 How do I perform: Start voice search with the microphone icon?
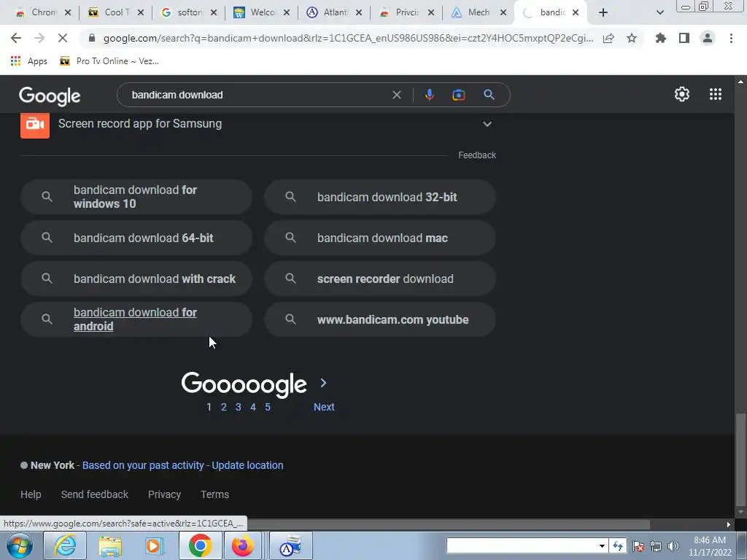tap(429, 95)
